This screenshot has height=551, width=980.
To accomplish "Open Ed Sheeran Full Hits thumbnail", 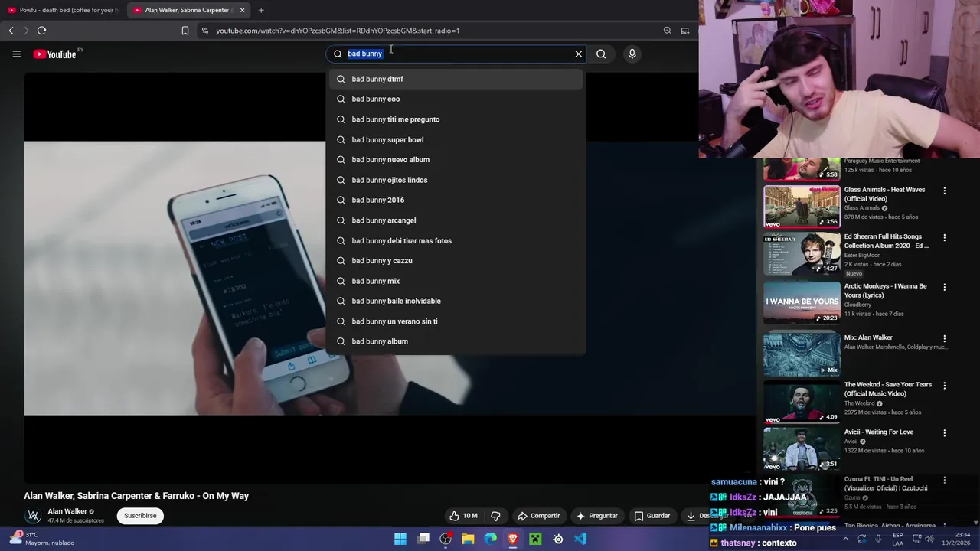I will (802, 253).
